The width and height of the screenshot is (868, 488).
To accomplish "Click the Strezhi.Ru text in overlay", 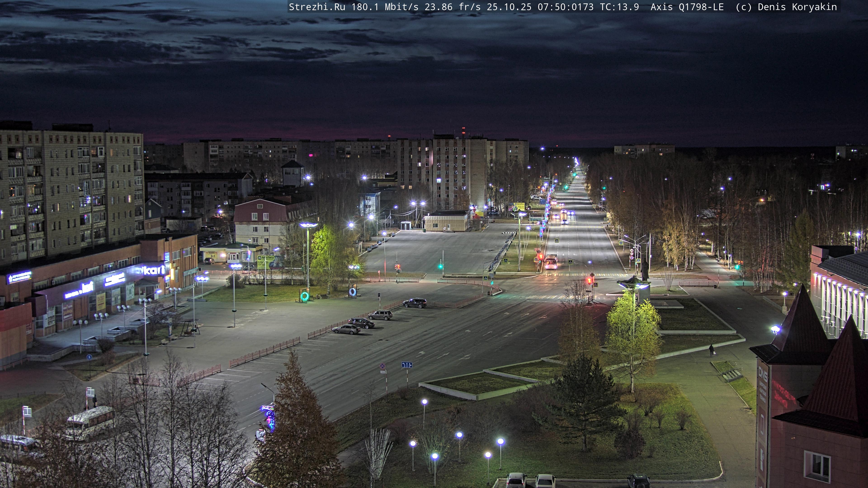I will coord(317,7).
